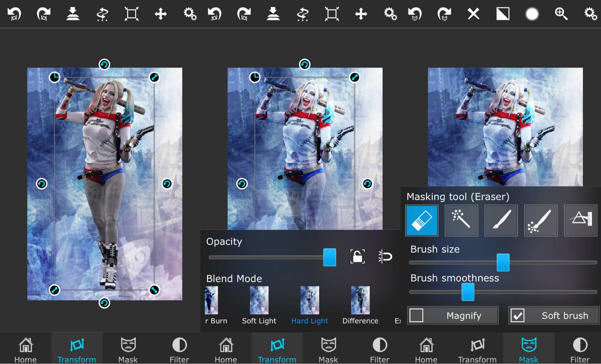Image resolution: width=601 pixels, height=364 pixels.
Task: Select the shape masking tool
Action: [581, 220]
